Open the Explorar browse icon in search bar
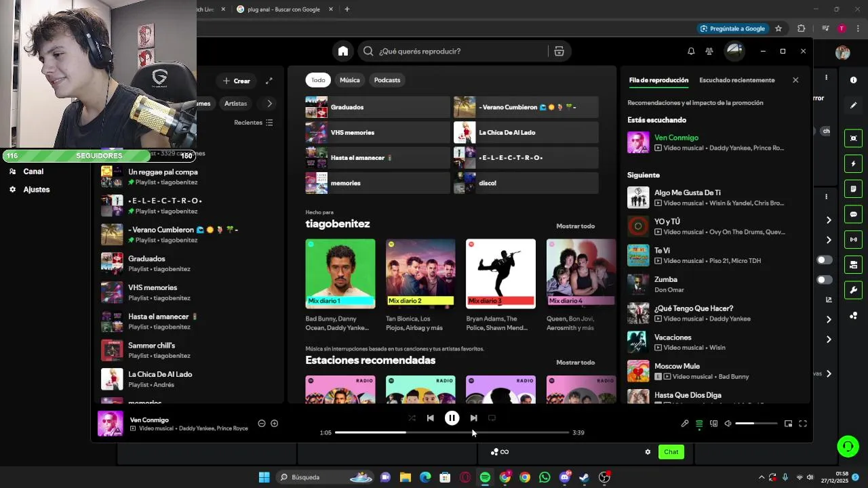Image resolution: width=868 pixels, height=488 pixels. click(559, 51)
